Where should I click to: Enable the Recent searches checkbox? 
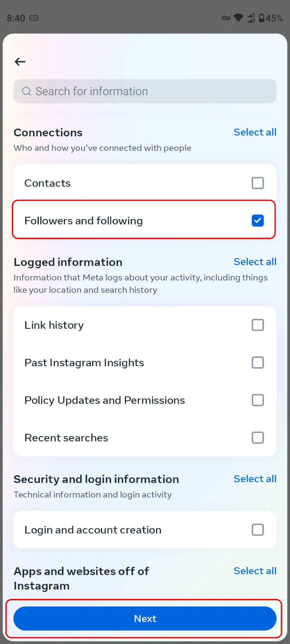point(258,438)
